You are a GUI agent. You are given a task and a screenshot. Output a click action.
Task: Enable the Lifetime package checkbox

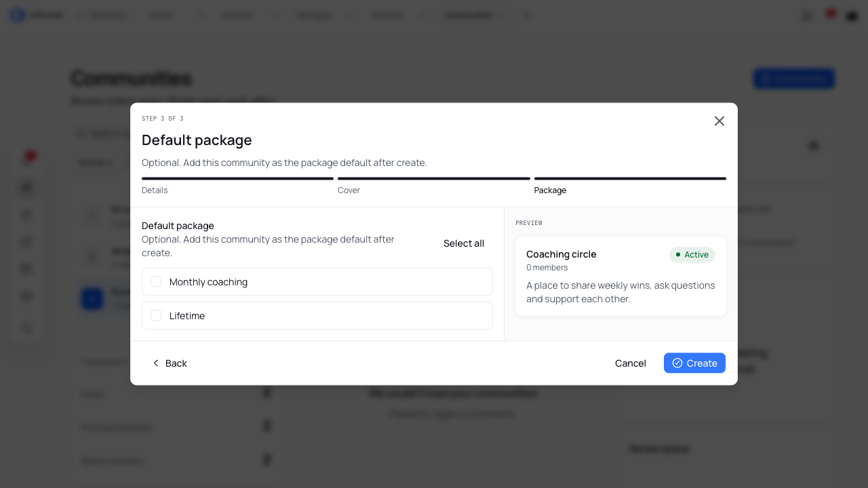click(156, 316)
